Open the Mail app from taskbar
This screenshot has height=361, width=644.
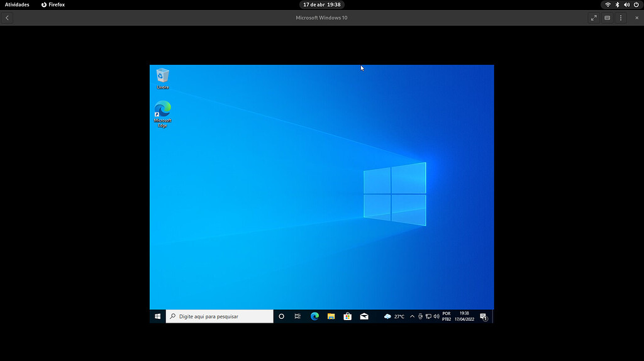[364, 316]
